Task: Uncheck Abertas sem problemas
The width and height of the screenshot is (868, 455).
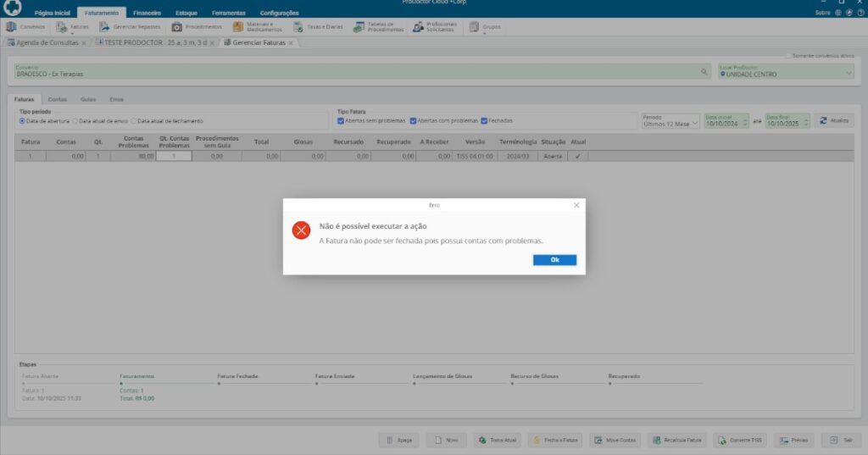Action: [341, 120]
